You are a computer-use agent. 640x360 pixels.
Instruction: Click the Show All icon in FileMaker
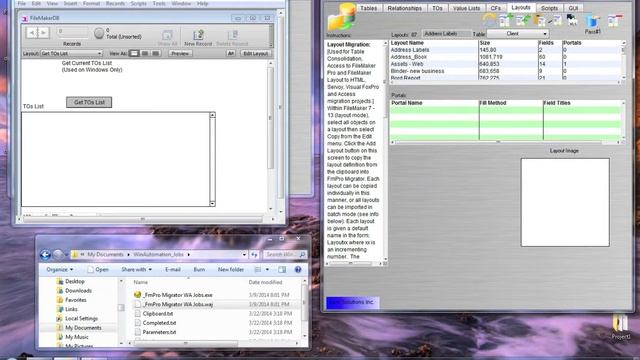click(167, 35)
